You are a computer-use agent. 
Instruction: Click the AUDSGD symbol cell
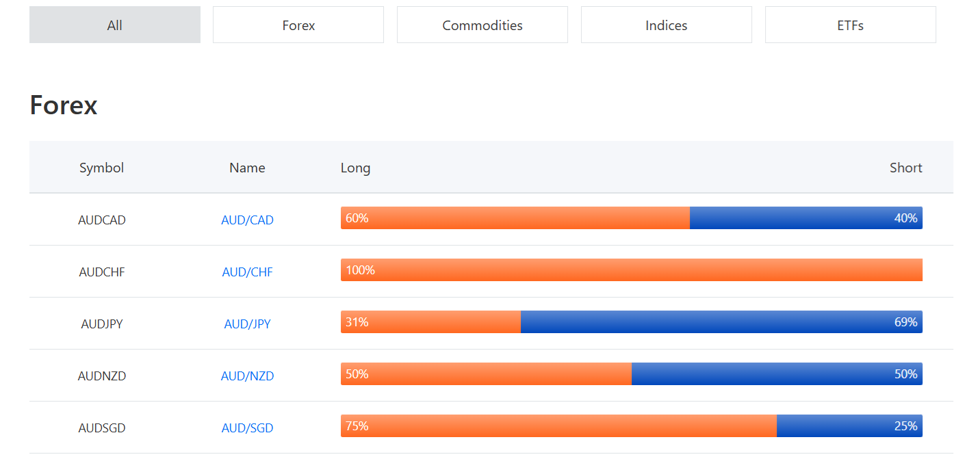[102, 428]
